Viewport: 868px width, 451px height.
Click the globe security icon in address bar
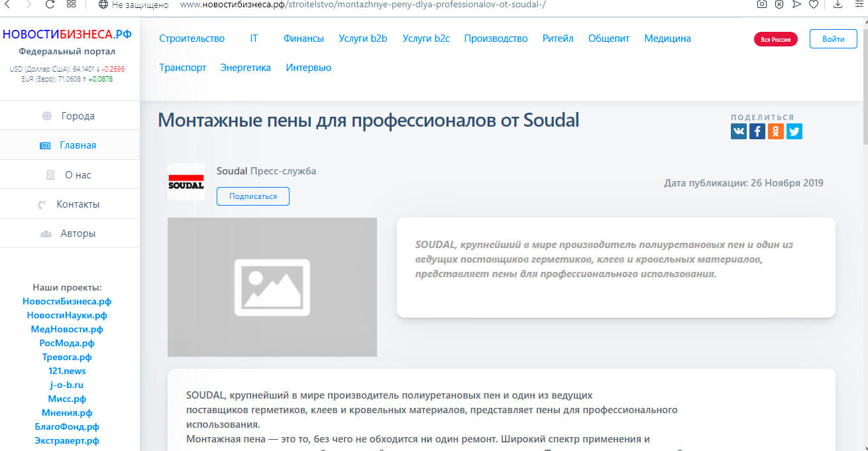(103, 4)
